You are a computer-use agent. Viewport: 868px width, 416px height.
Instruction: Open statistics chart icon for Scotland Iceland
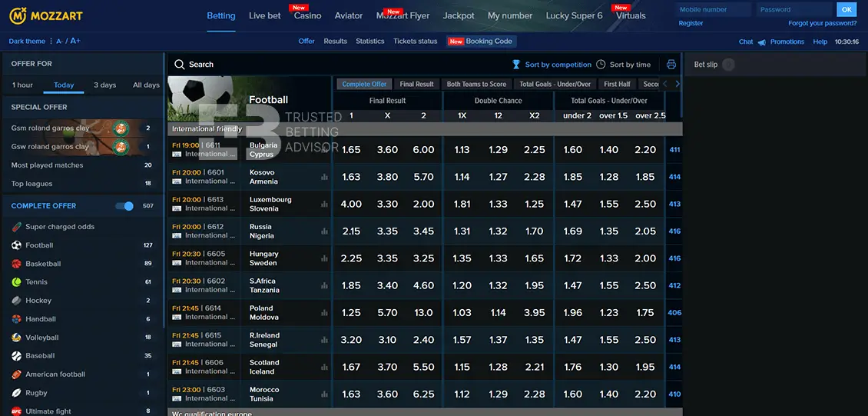click(x=324, y=367)
